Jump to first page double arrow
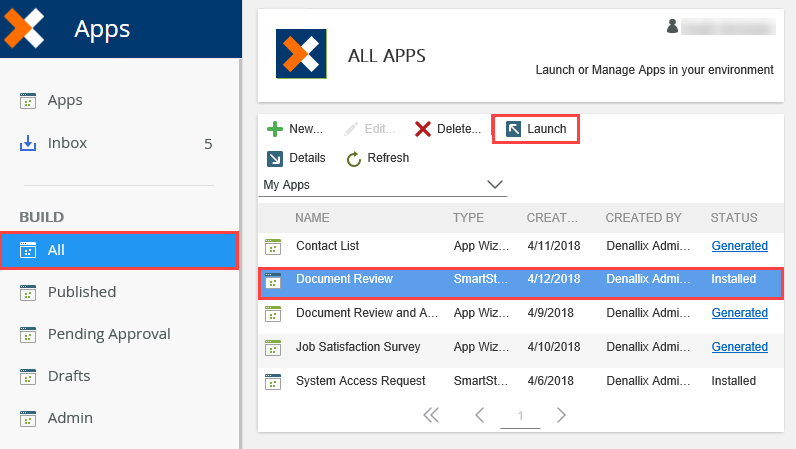796x449 pixels. (432, 415)
